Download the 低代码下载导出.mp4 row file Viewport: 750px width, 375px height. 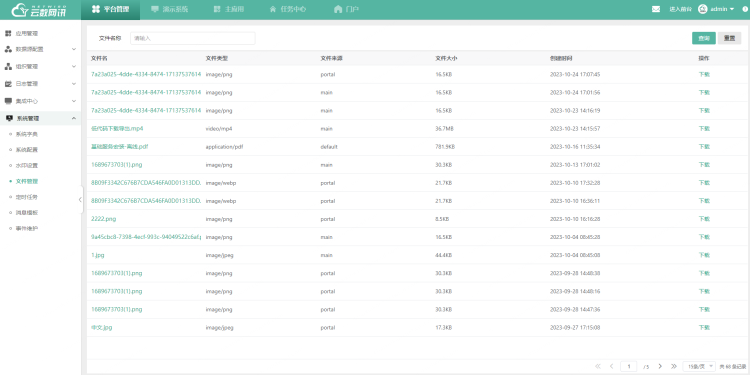tap(704, 129)
